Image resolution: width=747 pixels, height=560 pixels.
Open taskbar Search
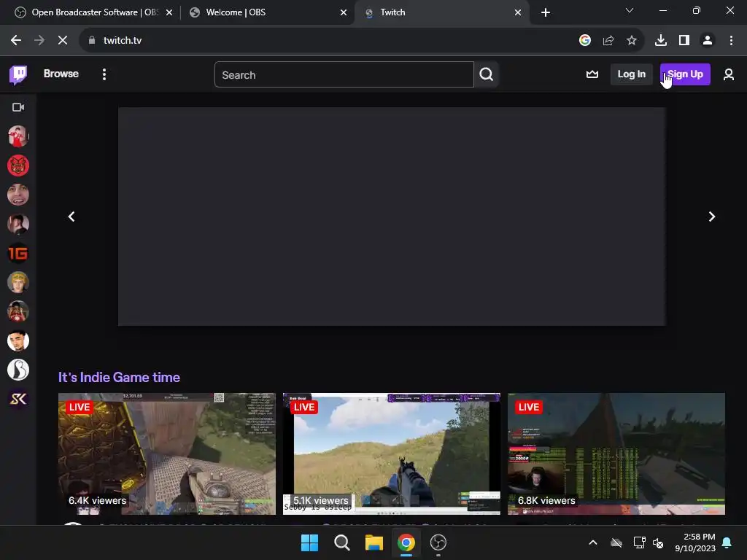tap(342, 542)
